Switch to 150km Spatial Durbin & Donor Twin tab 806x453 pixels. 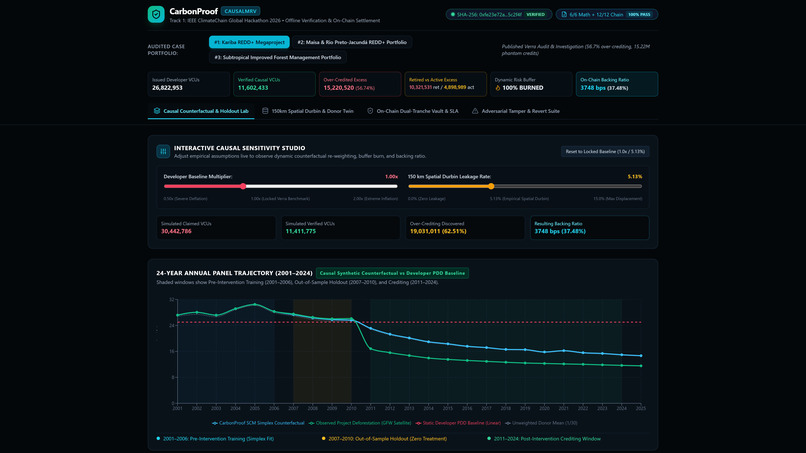pos(307,111)
